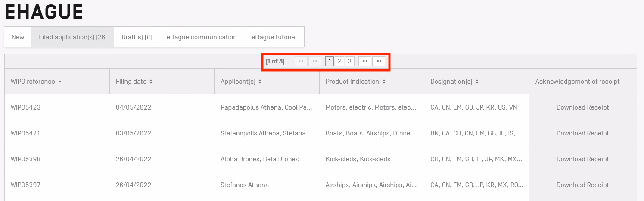Click the previous page arrow icon

pyautogui.click(x=314, y=61)
